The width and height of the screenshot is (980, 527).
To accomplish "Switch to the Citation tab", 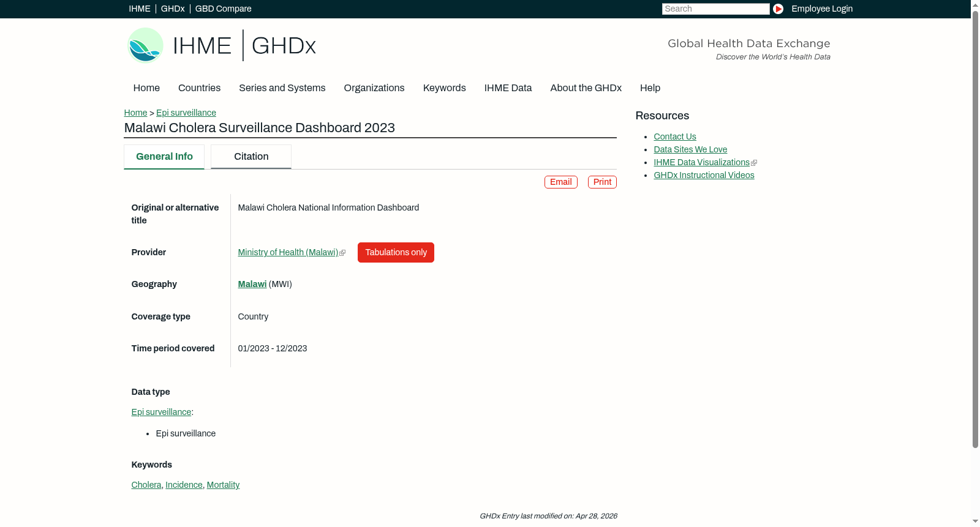I will [x=251, y=157].
